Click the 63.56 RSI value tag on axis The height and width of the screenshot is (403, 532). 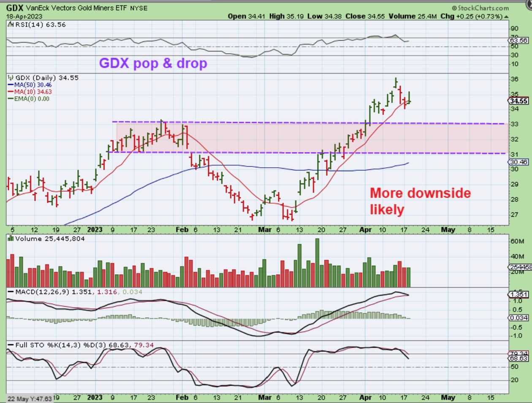518,41
